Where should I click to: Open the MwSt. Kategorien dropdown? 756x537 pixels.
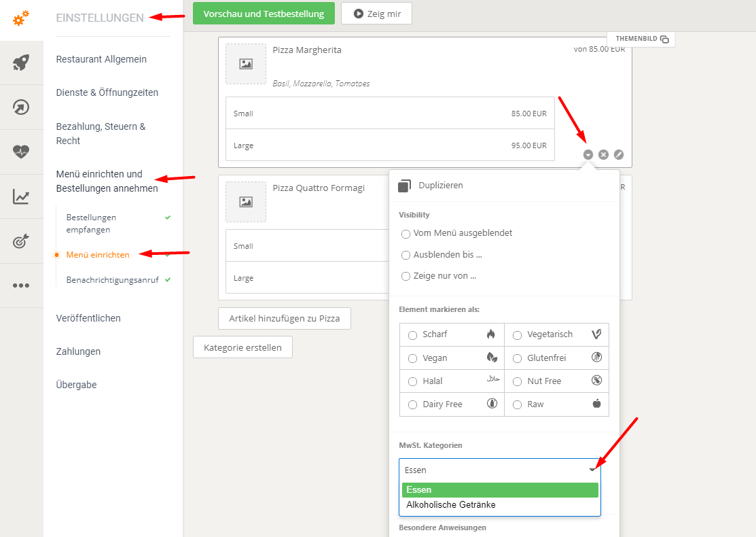[x=592, y=469]
